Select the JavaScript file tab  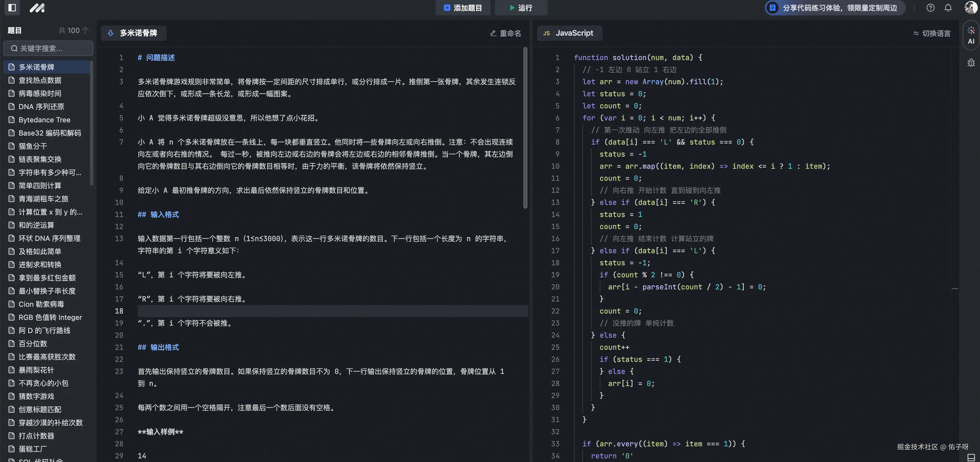click(x=569, y=33)
